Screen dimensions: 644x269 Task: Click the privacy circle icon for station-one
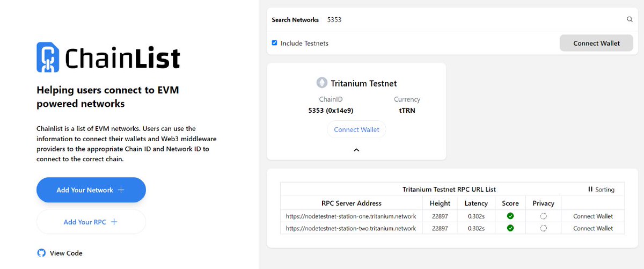coord(544,216)
